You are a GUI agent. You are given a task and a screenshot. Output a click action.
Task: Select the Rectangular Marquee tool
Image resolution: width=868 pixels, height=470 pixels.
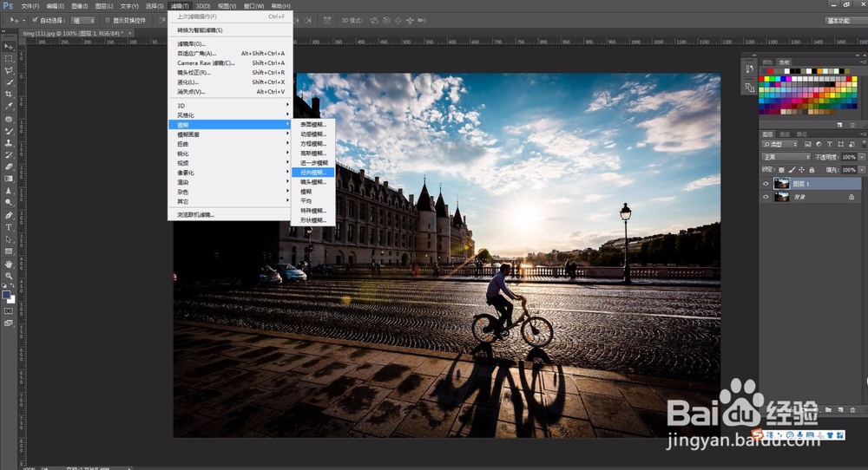pyautogui.click(x=9, y=59)
